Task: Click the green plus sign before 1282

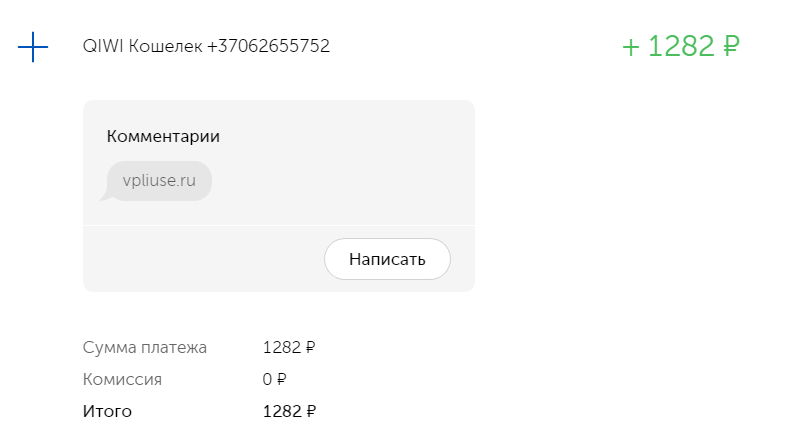Action: (631, 48)
